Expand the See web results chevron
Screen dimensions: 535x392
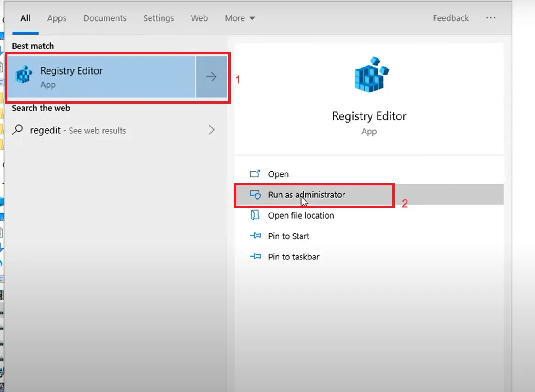tap(211, 130)
